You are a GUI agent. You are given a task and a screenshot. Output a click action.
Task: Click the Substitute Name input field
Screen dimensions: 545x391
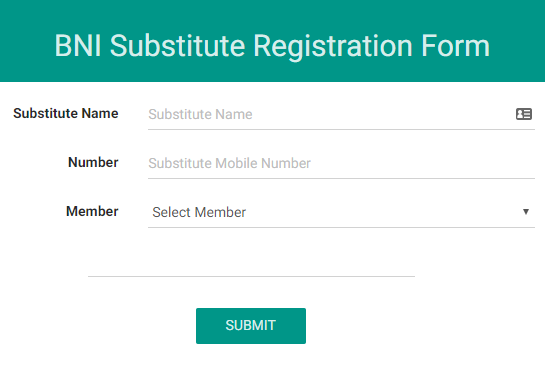click(x=341, y=114)
